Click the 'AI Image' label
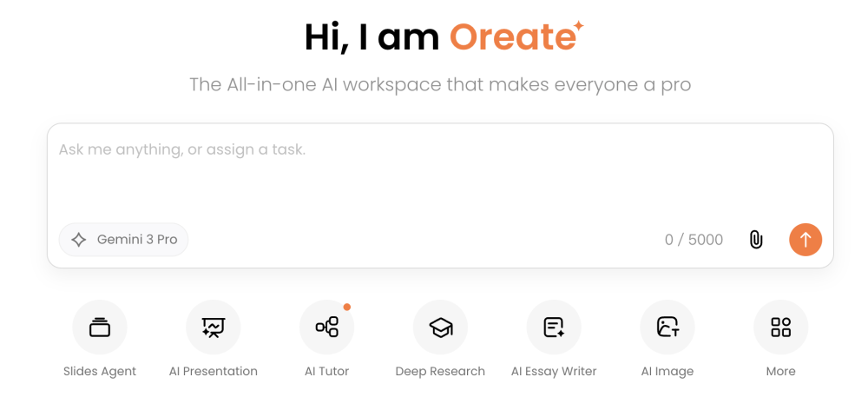This screenshot has width=868, height=417. 667,372
